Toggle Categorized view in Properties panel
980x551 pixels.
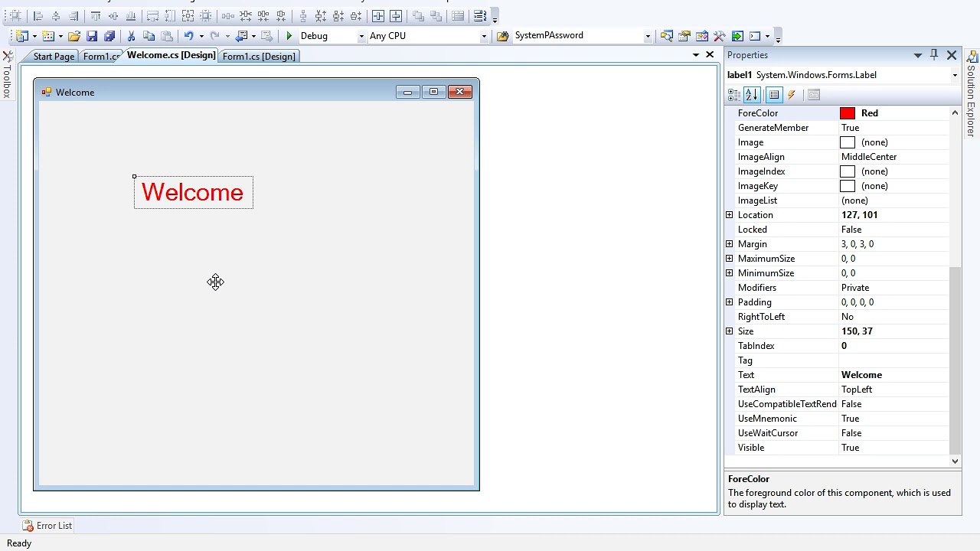tap(733, 95)
